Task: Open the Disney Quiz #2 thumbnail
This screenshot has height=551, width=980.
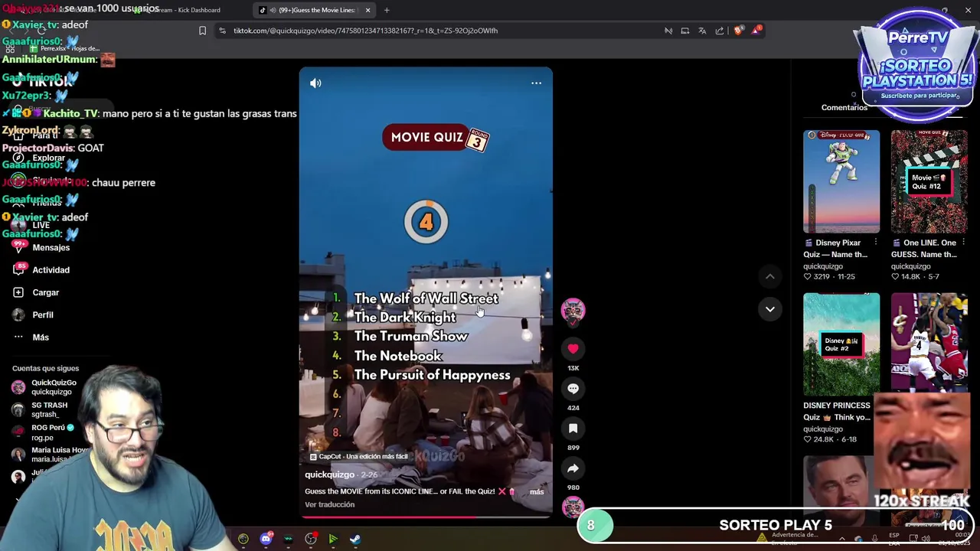Action: [841, 344]
